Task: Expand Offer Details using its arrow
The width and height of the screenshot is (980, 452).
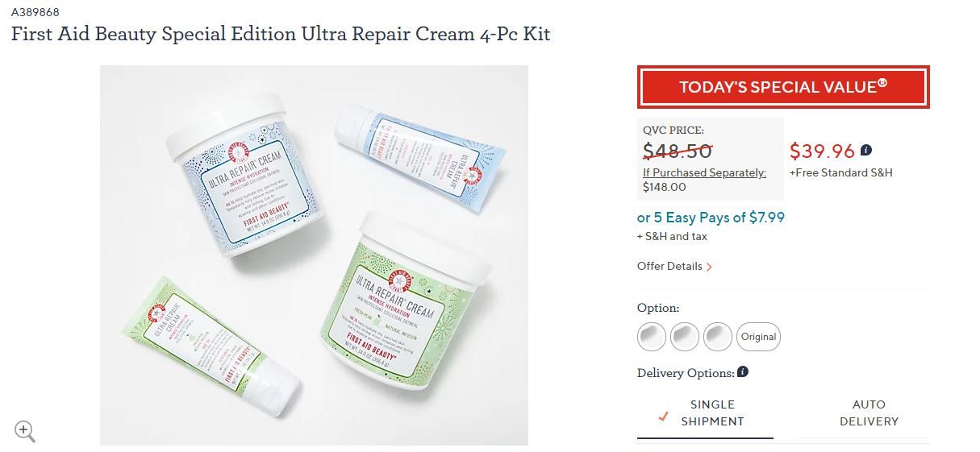Action: 709,267
